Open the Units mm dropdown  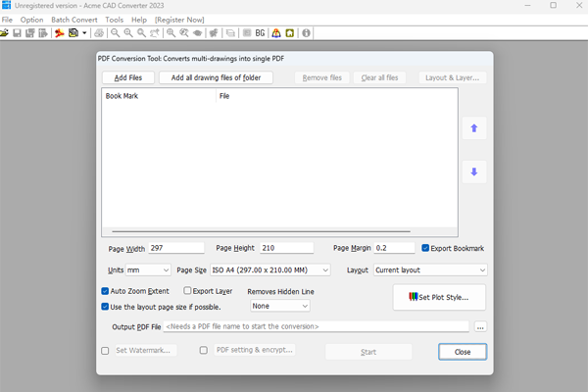[148, 270]
